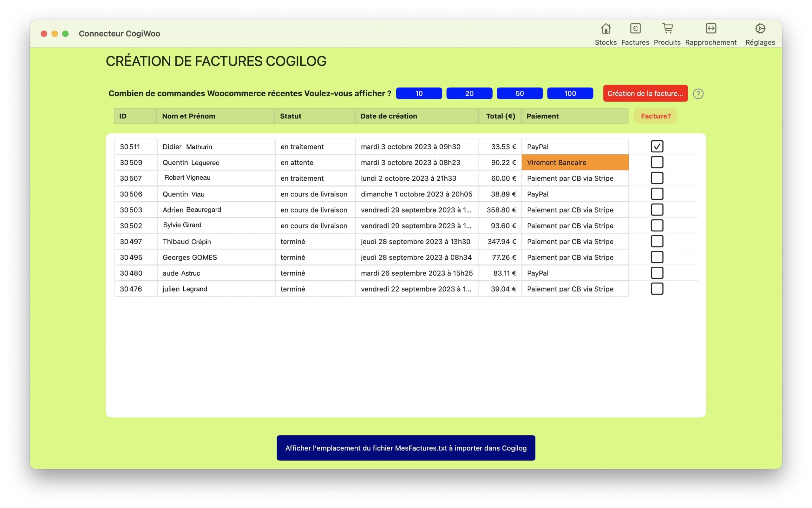The width and height of the screenshot is (812, 508).
Task: Click the Nom et Prénom column header
Action: 215,116
